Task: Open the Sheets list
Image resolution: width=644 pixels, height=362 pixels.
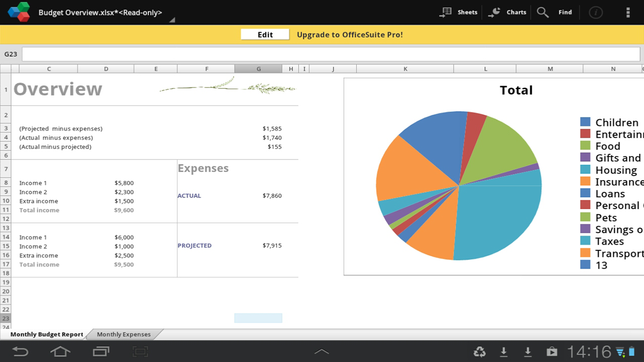Action: 458,12
